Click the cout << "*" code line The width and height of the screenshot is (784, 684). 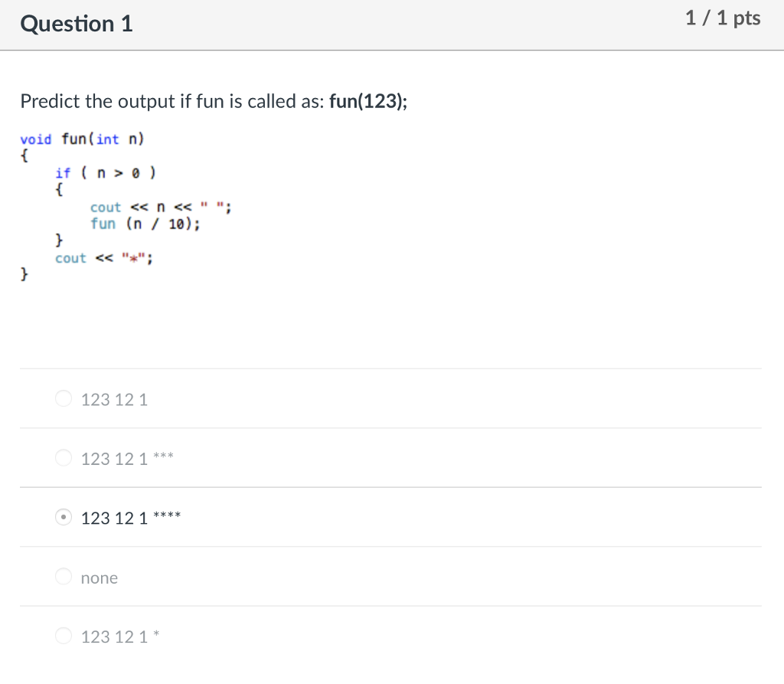(x=103, y=257)
